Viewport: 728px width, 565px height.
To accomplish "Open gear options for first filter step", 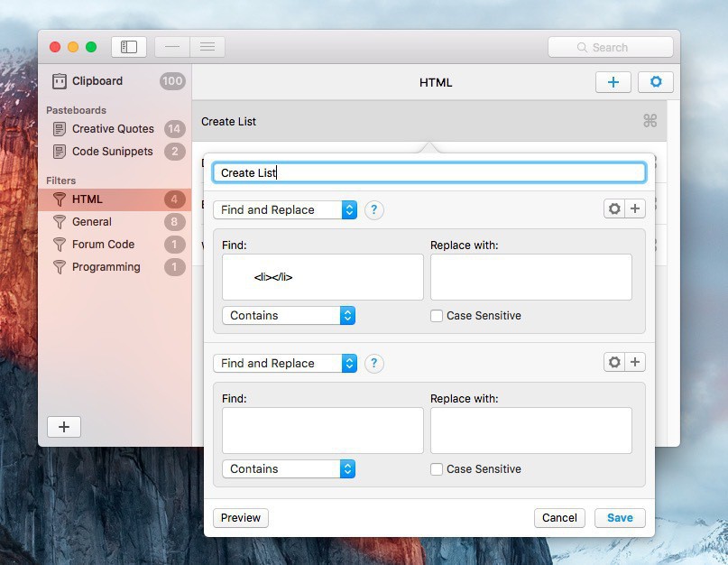I will coord(614,209).
